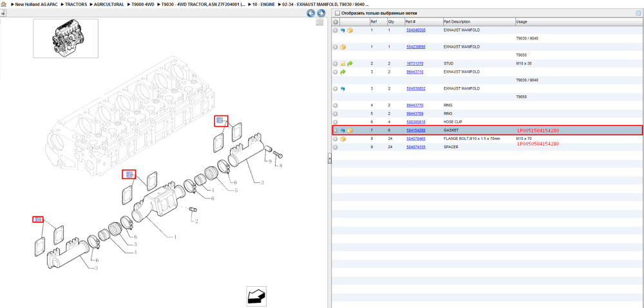Open the table view icon beside the parts list
This screenshot has width=644, height=308.
(x=638, y=13)
